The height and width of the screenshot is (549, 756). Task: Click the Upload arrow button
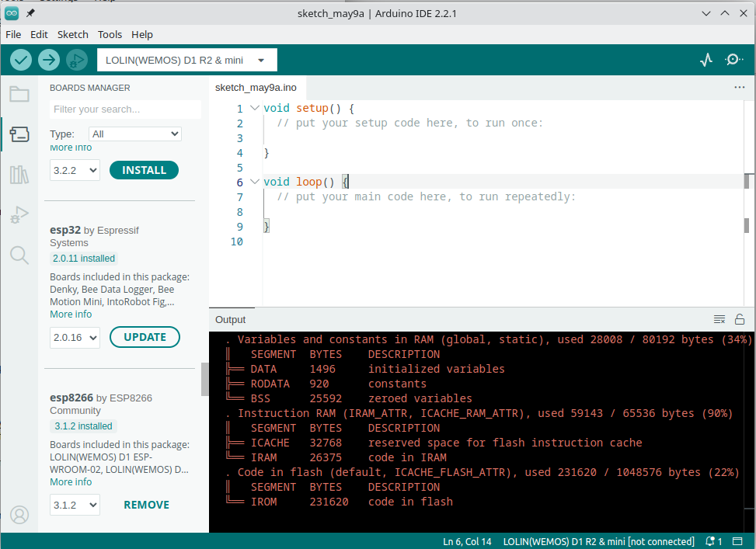pyautogui.click(x=49, y=61)
